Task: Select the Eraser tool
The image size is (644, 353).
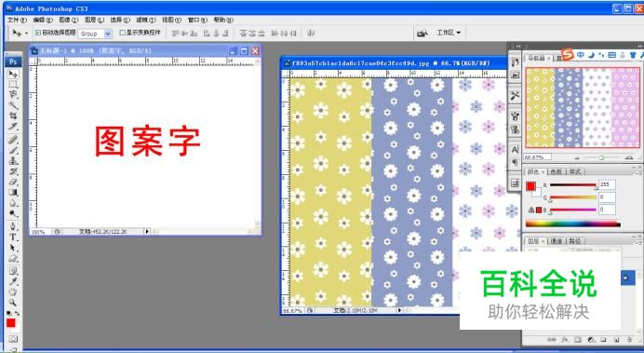Action: (13, 182)
